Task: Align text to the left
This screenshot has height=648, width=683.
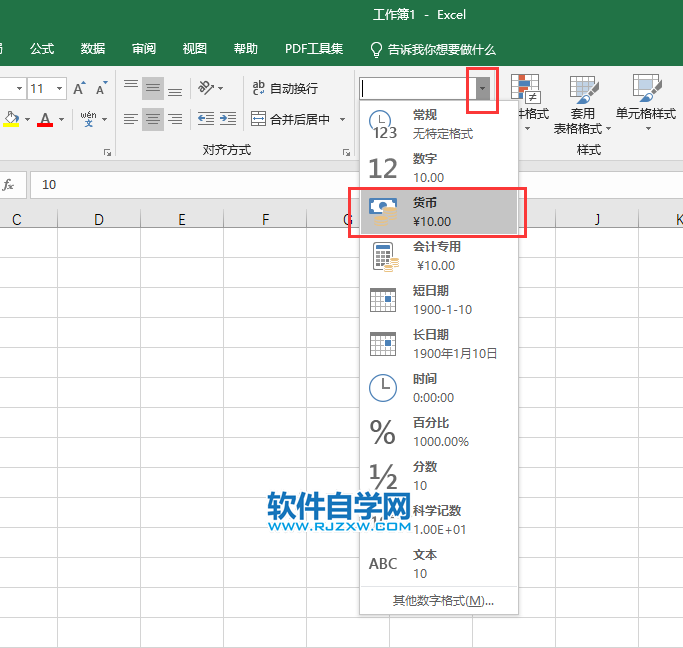Action: click(131, 119)
